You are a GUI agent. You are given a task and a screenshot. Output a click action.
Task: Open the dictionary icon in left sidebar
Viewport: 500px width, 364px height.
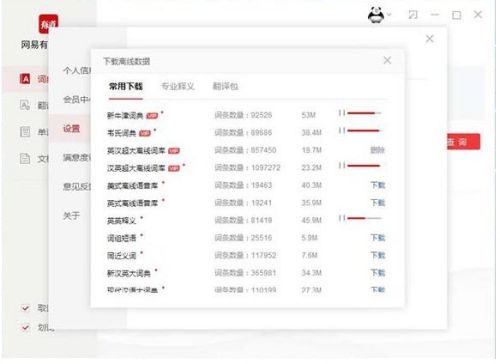click(25, 79)
